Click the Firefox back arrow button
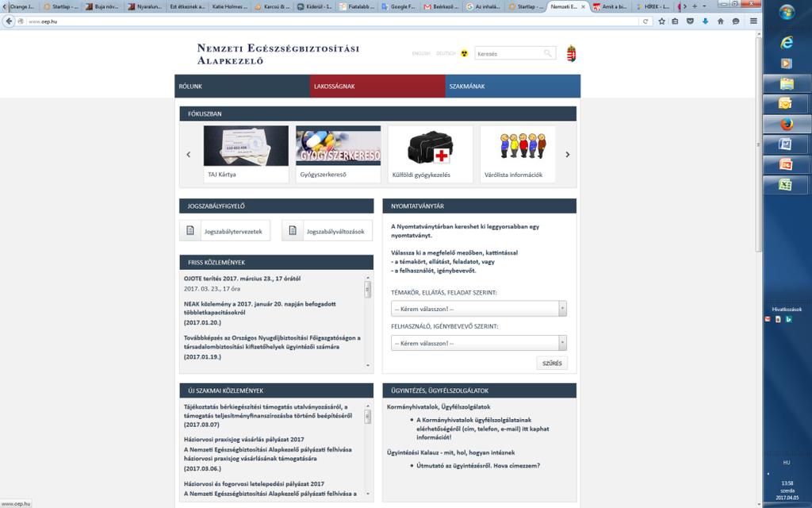Image resolution: width=812 pixels, height=508 pixels. pyautogui.click(x=9, y=21)
